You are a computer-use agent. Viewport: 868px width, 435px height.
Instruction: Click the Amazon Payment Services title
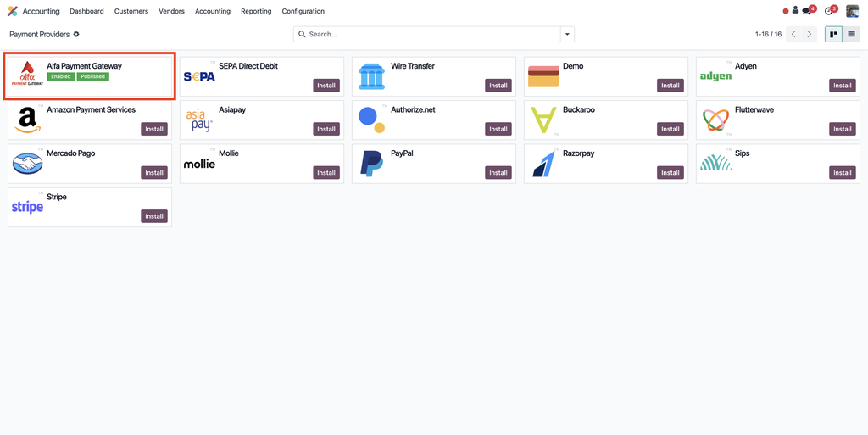click(x=92, y=109)
